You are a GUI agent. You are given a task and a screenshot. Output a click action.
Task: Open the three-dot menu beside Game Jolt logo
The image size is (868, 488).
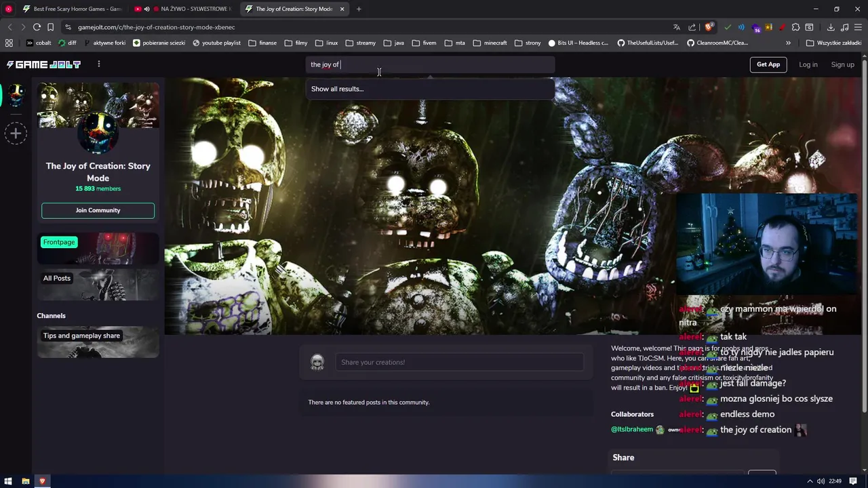coord(98,64)
